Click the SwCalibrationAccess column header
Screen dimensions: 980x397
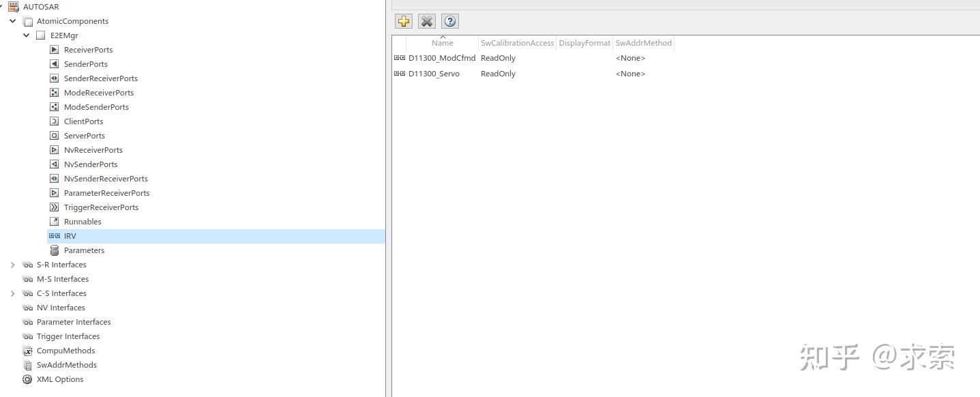[x=518, y=43]
